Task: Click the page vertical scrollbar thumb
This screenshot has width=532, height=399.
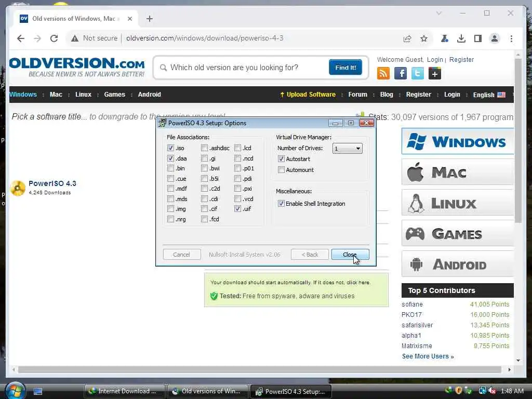Action: [x=518, y=140]
